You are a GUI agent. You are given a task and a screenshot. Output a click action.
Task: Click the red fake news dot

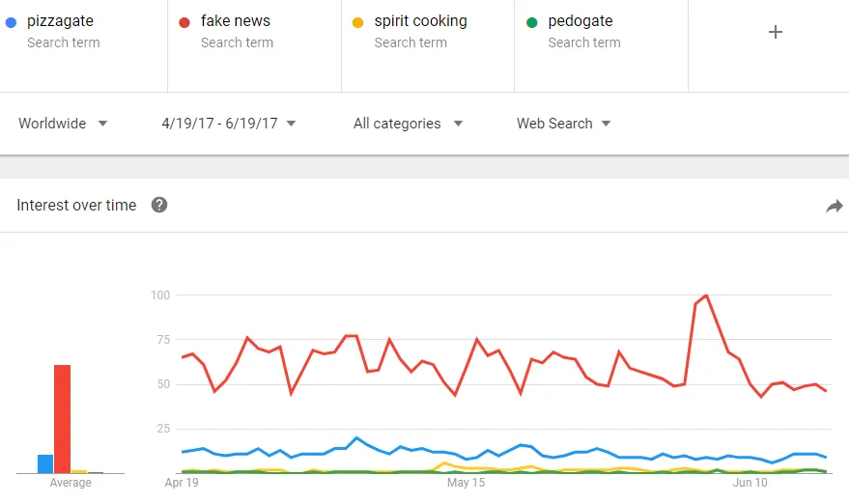click(x=184, y=22)
